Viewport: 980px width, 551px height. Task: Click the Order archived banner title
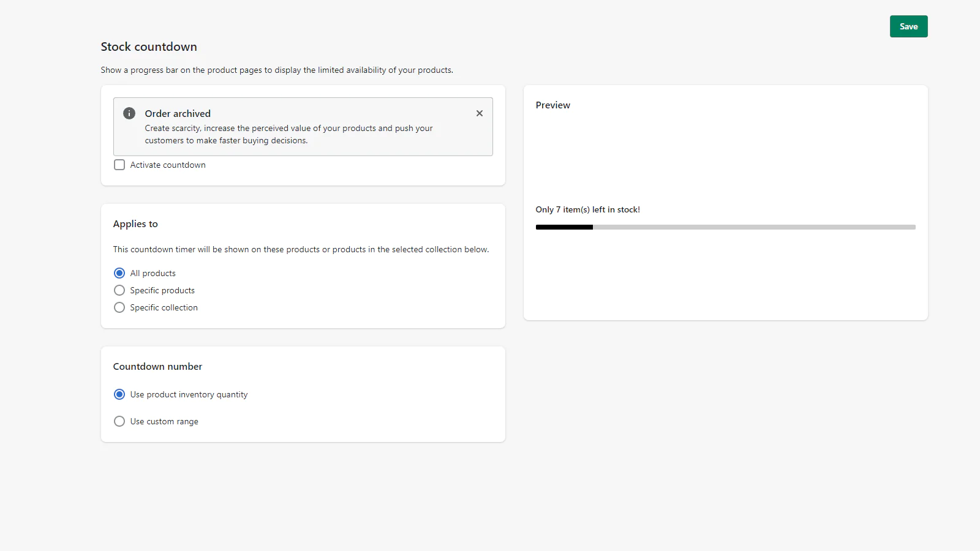[x=178, y=113]
